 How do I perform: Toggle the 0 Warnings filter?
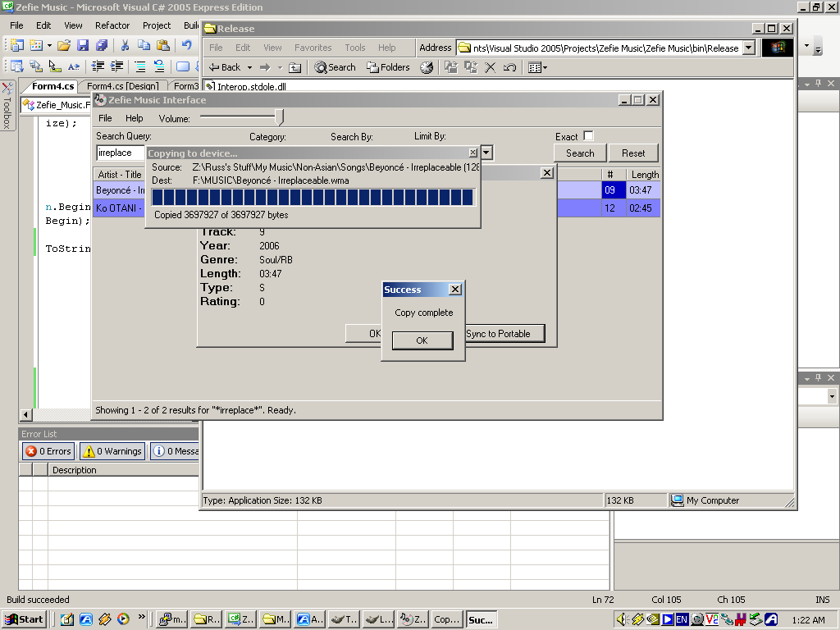112,451
